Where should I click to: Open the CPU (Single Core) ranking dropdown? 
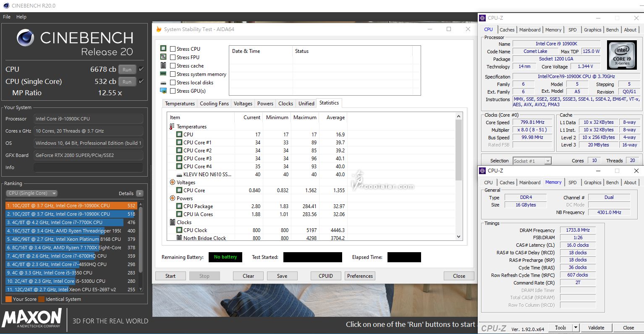pos(31,193)
